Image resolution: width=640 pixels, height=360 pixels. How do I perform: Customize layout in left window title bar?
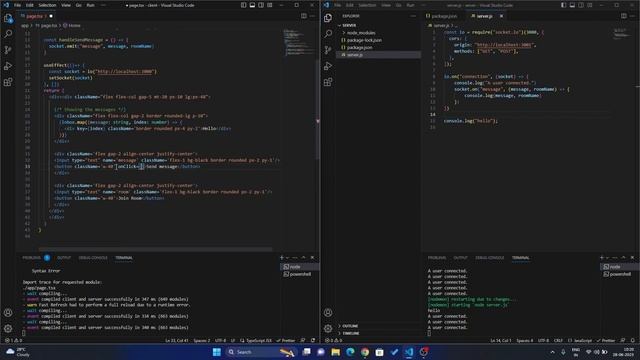point(270,5)
